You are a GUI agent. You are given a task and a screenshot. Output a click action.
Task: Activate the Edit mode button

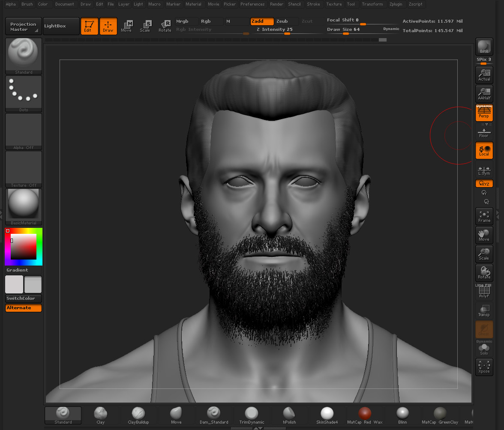coord(89,26)
